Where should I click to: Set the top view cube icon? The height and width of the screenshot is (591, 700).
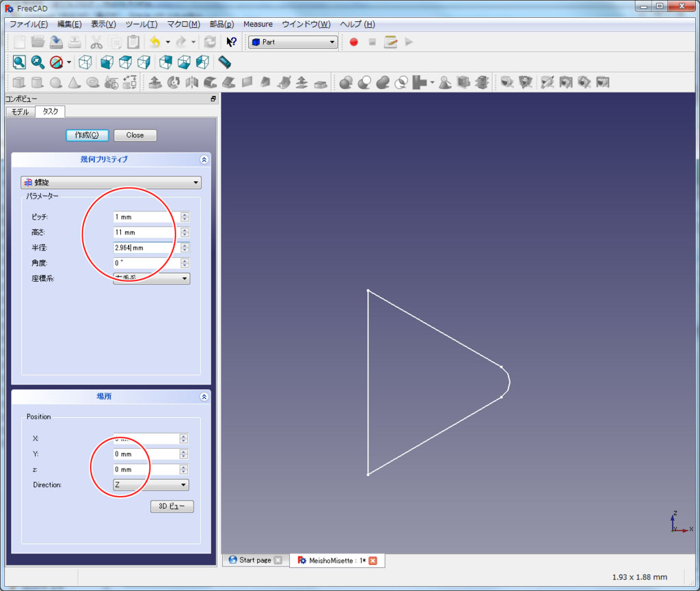coord(126,62)
